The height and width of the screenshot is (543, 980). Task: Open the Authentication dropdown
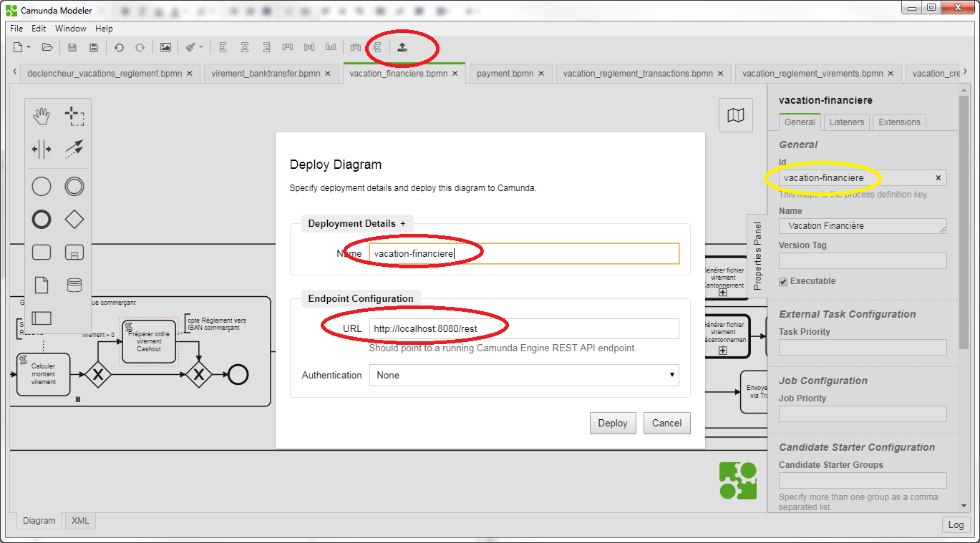click(523, 375)
